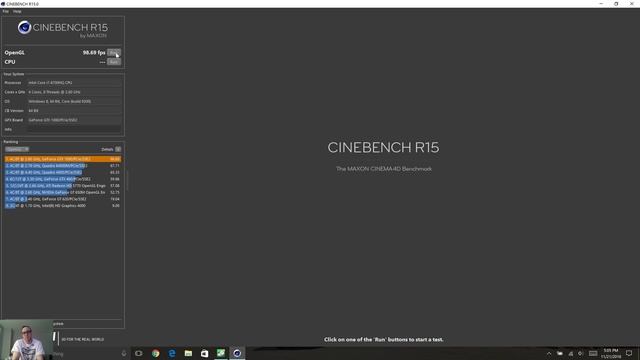Run the CPU benchmark test

click(114, 62)
